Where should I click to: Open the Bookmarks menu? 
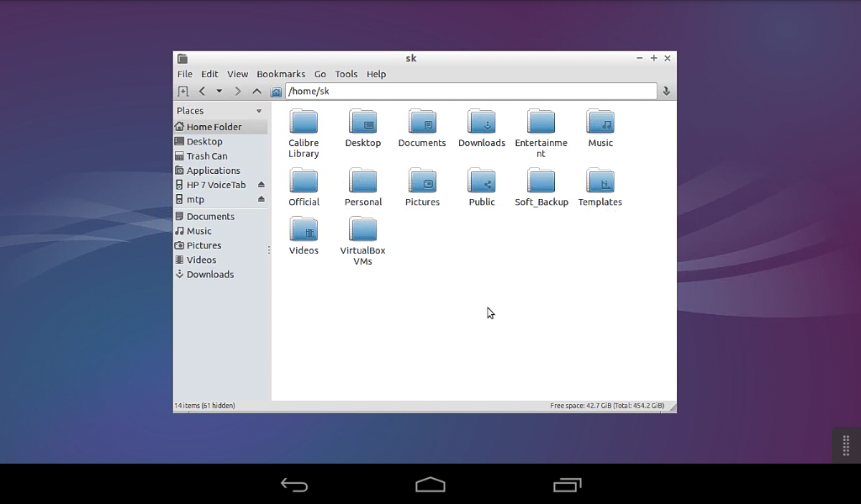tap(281, 74)
